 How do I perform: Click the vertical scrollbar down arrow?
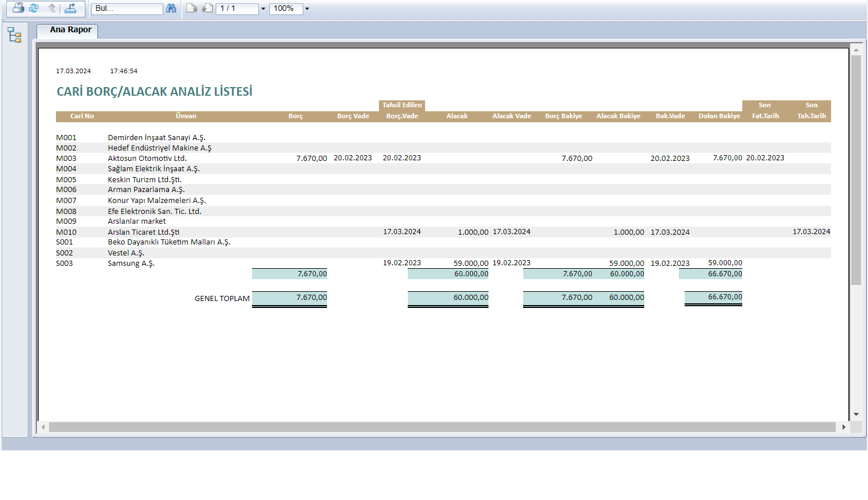point(856,414)
